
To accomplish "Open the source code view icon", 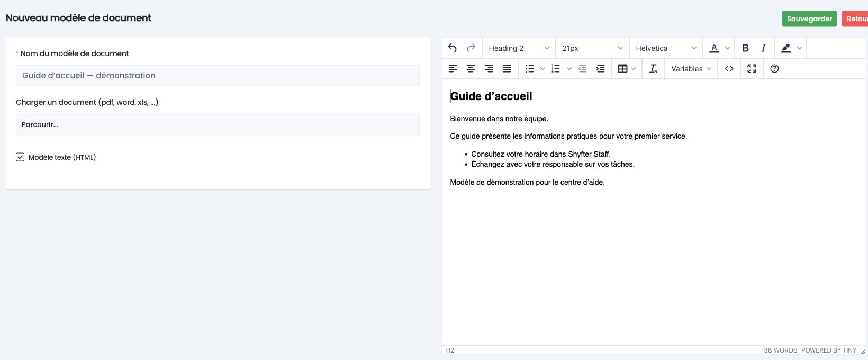I will [x=729, y=68].
